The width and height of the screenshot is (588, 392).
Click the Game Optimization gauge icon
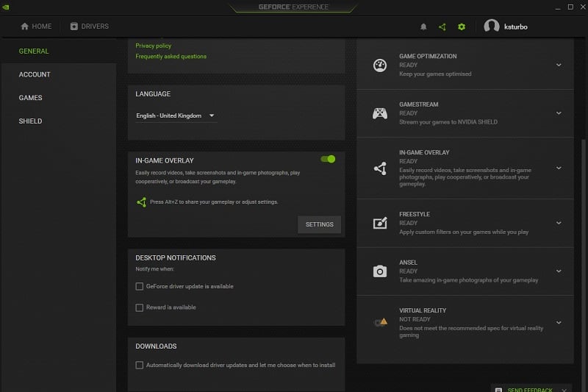(380, 65)
